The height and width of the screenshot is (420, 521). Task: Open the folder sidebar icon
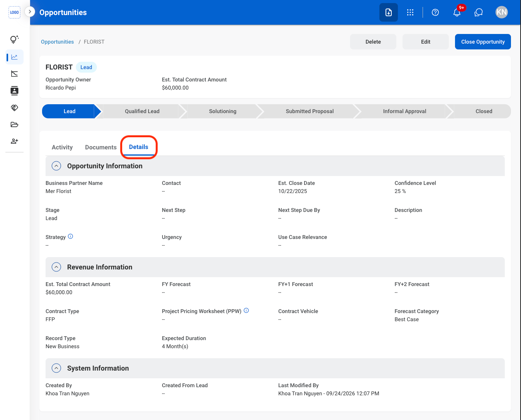click(x=14, y=124)
